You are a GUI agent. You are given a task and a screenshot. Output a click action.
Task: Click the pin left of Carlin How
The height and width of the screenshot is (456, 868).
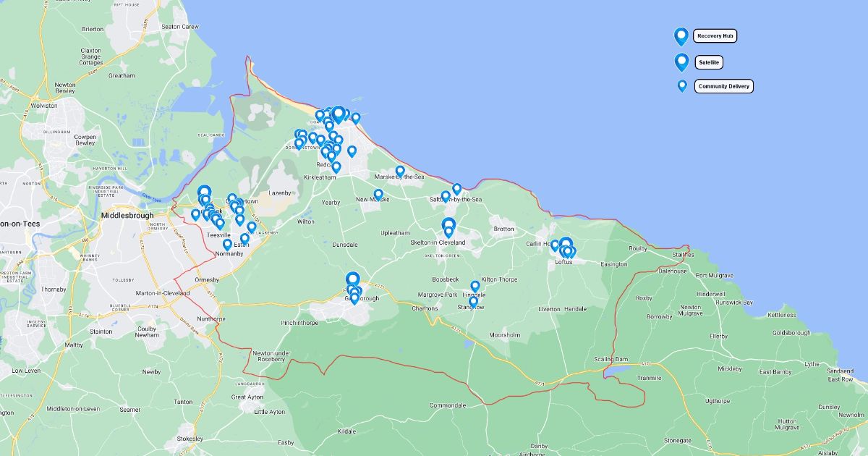pos(555,245)
